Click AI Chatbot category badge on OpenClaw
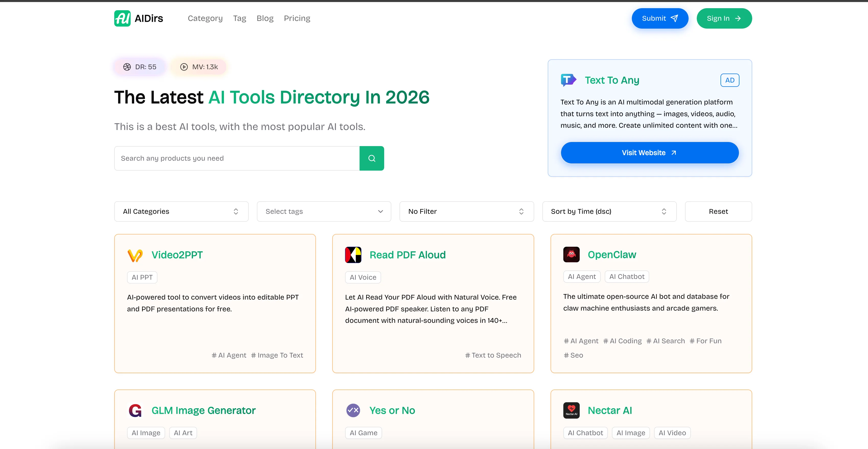The height and width of the screenshot is (449, 868). 627,277
